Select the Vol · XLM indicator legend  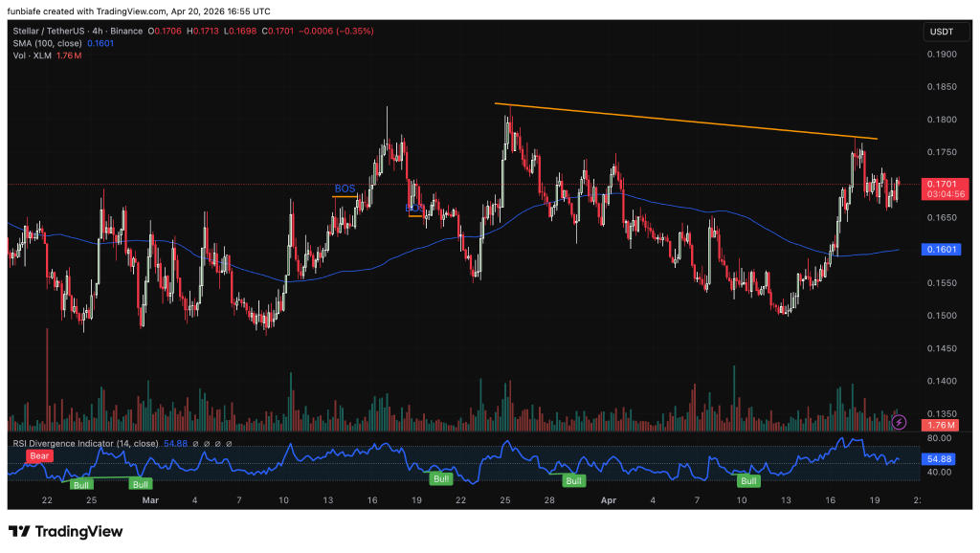(32, 56)
